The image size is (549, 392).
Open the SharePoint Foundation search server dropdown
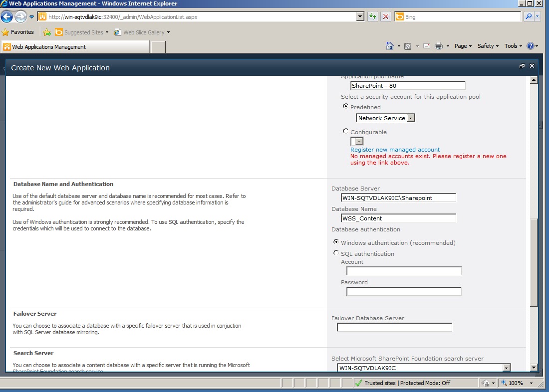click(x=506, y=368)
